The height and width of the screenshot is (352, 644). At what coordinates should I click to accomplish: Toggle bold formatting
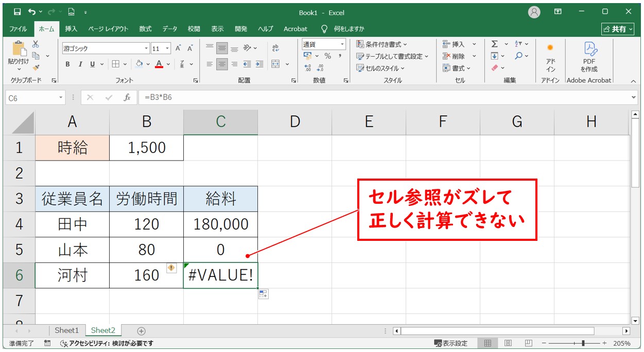[67, 64]
